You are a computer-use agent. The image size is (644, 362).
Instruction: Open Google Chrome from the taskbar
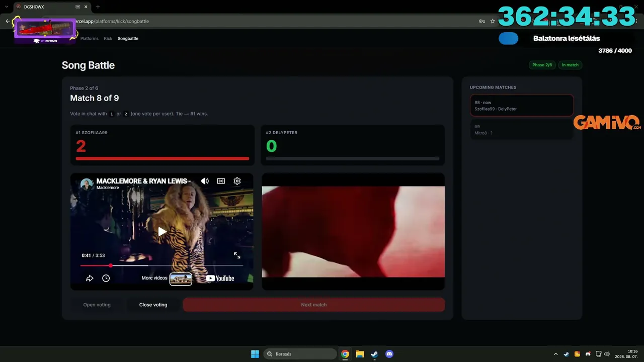[x=345, y=354]
